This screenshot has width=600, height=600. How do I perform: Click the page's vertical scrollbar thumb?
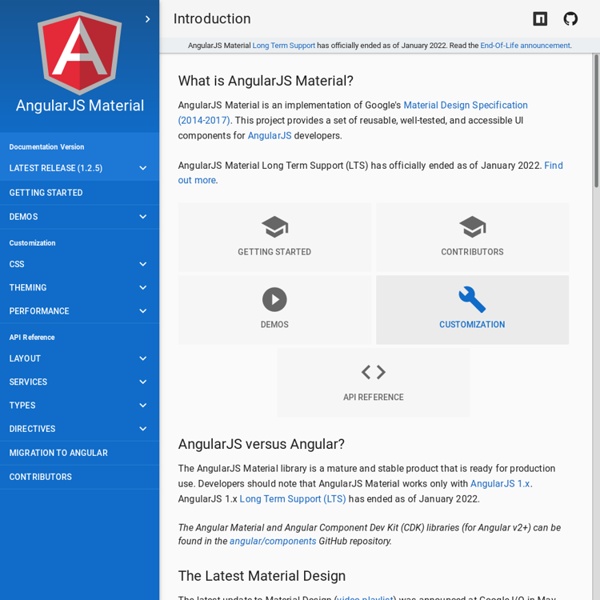[596, 121]
